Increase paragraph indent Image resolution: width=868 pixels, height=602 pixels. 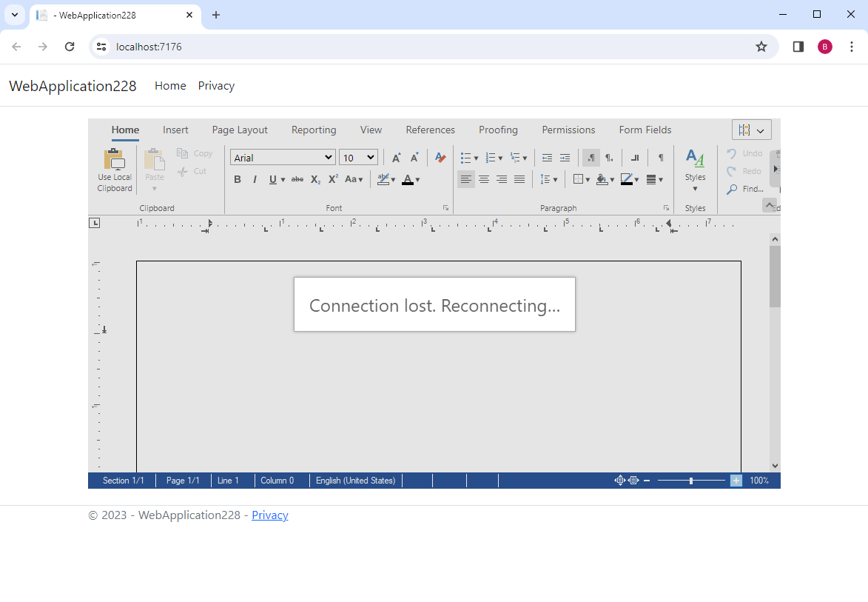[565, 158]
